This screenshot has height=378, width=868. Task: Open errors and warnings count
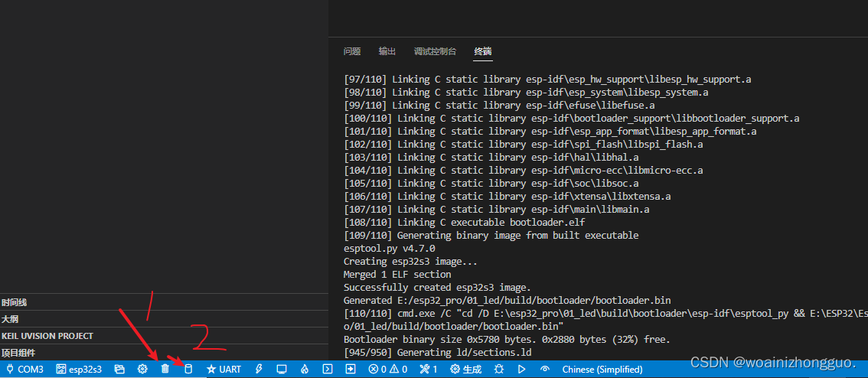pyautogui.click(x=388, y=369)
